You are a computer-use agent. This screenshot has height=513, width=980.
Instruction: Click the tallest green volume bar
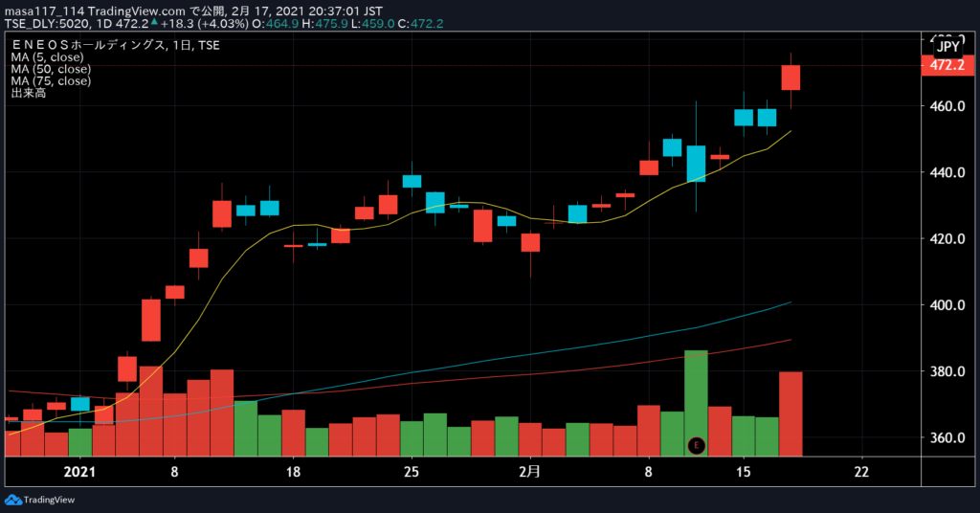[x=697, y=403]
